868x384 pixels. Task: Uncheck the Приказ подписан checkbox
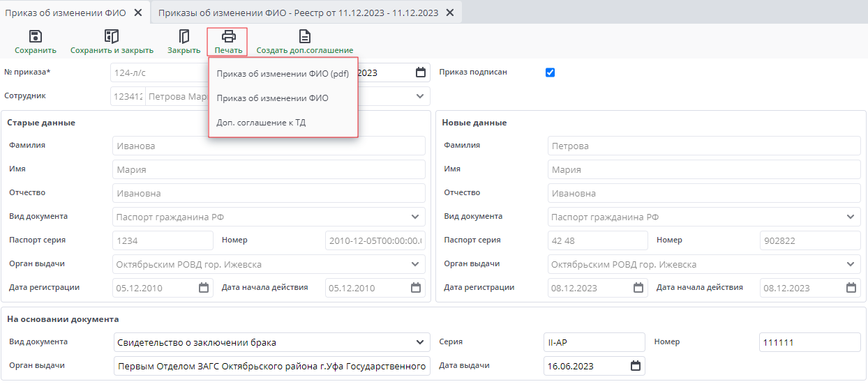[550, 72]
